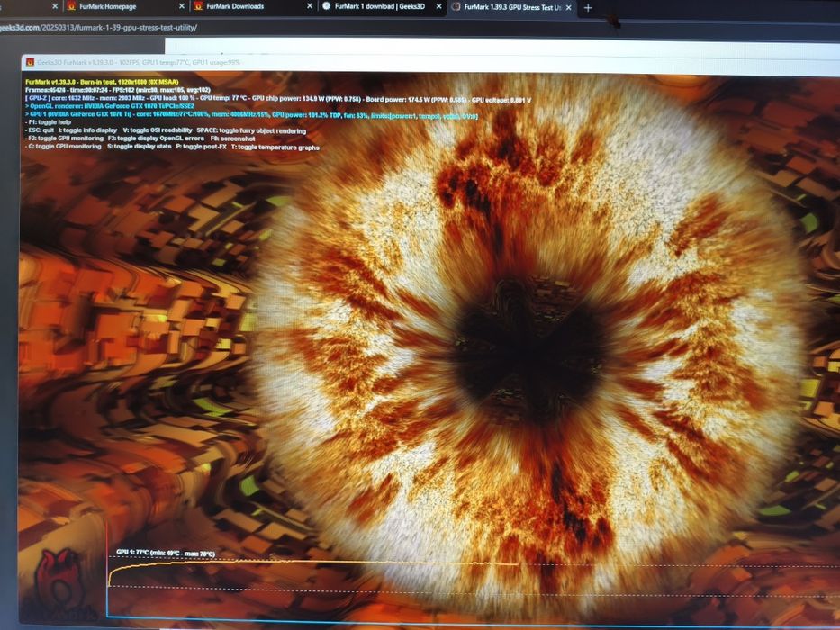
Task: Select the FurMark 1.39.3 GPU Stress Test tab
Action: (511, 7)
